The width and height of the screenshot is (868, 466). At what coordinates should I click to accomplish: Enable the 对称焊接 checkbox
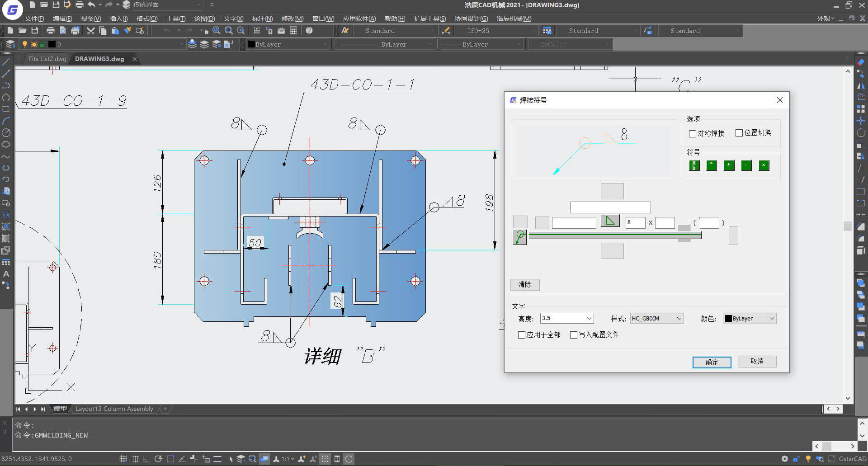pyautogui.click(x=692, y=134)
